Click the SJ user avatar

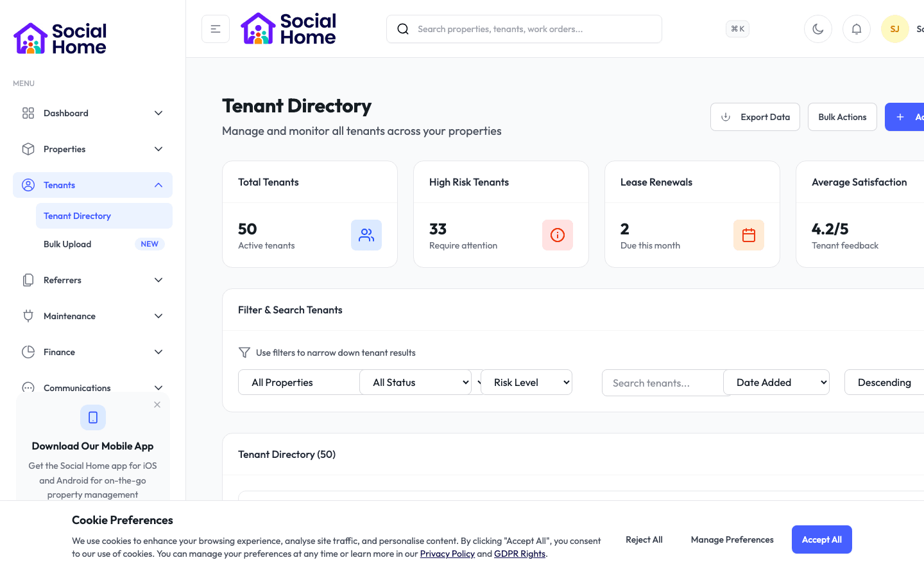pyautogui.click(x=894, y=29)
